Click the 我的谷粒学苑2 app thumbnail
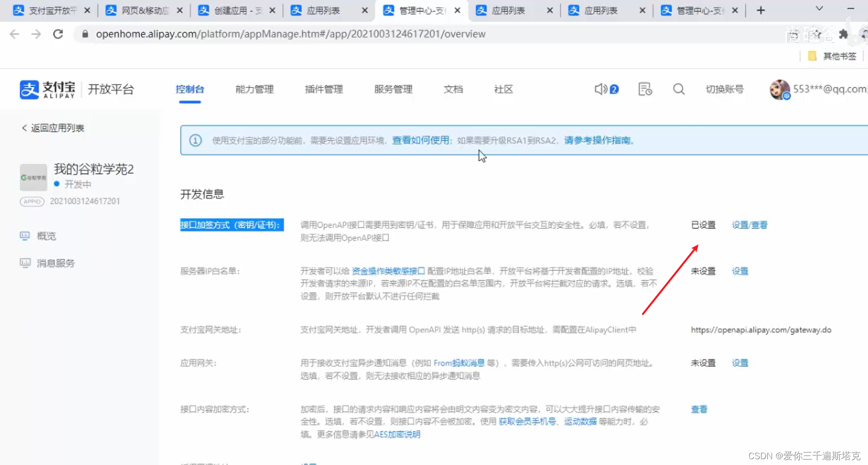Screen dimensions: 868x465 tap(33, 177)
